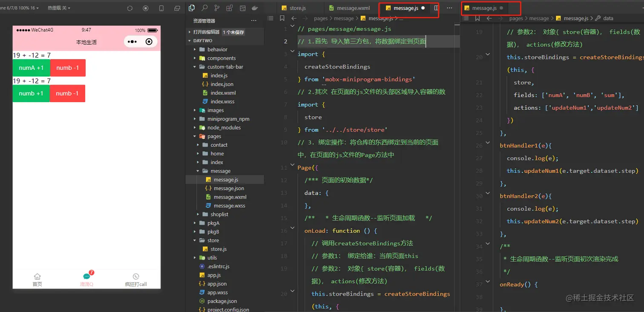Collapse the 打开的编辑器 section

(x=190, y=32)
